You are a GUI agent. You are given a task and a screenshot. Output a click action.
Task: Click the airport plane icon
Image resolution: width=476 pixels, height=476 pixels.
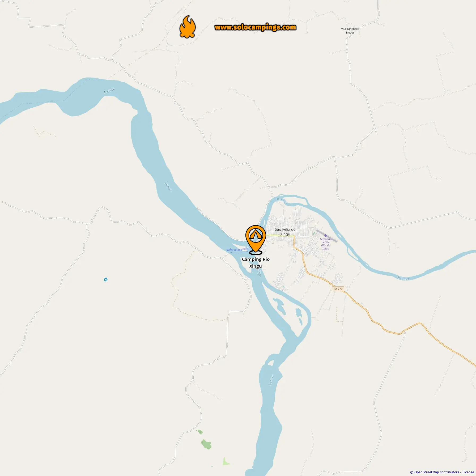[x=326, y=235]
